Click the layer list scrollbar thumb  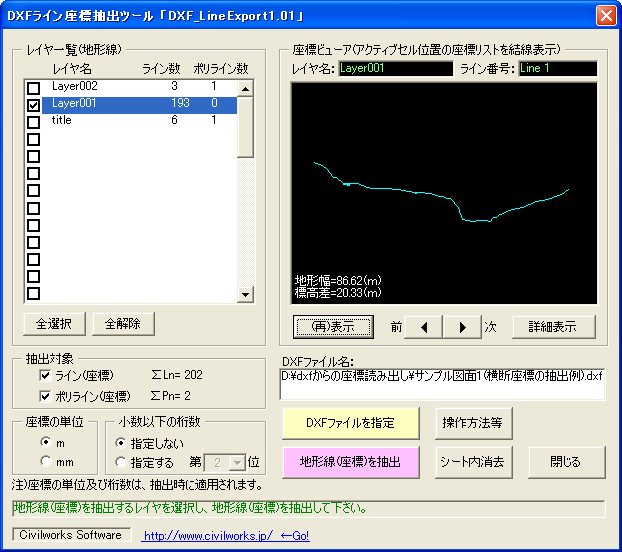coord(245,127)
